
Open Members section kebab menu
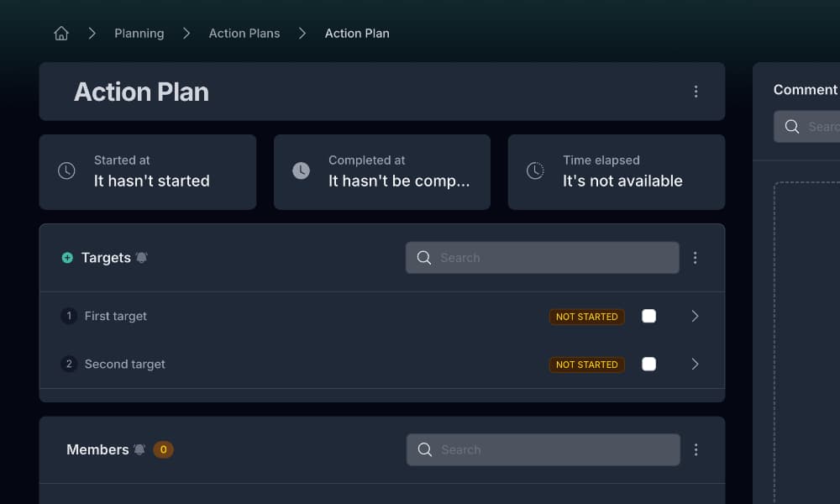click(x=696, y=449)
